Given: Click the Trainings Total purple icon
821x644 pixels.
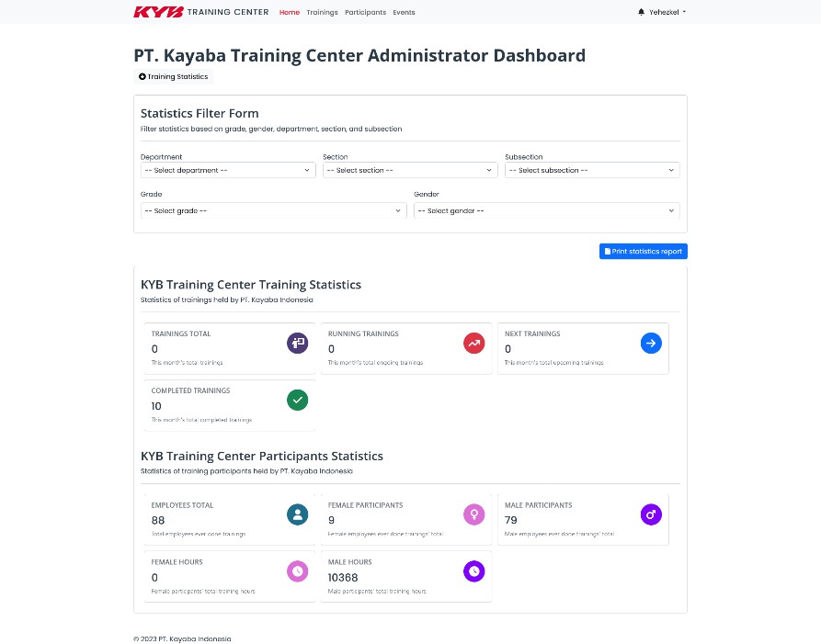Looking at the screenshot, I should (297, 343).
